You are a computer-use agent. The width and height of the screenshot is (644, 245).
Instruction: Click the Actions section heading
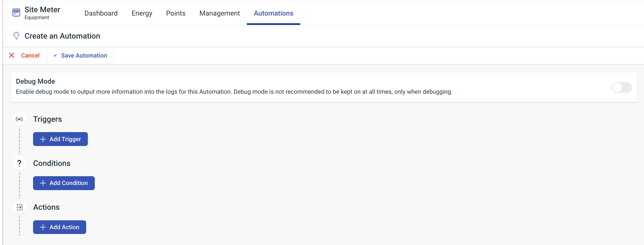pyautogui.click(x=46, y=207)
